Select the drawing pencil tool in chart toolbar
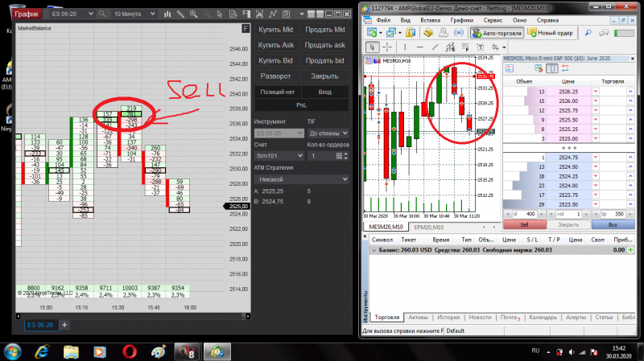The image size is (644, 361). (x=180, y=14)
